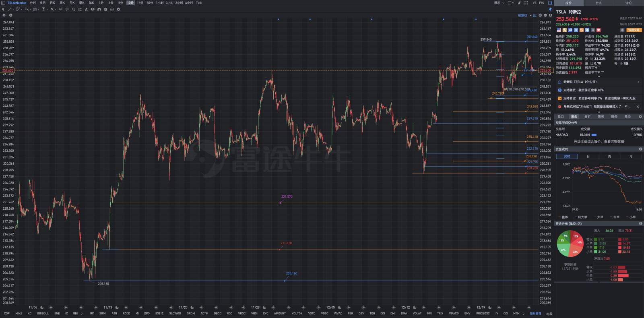Viewport: 644px width, 318px height.
Task: Click the red heart favorite icon
Action: coord(599,30)
